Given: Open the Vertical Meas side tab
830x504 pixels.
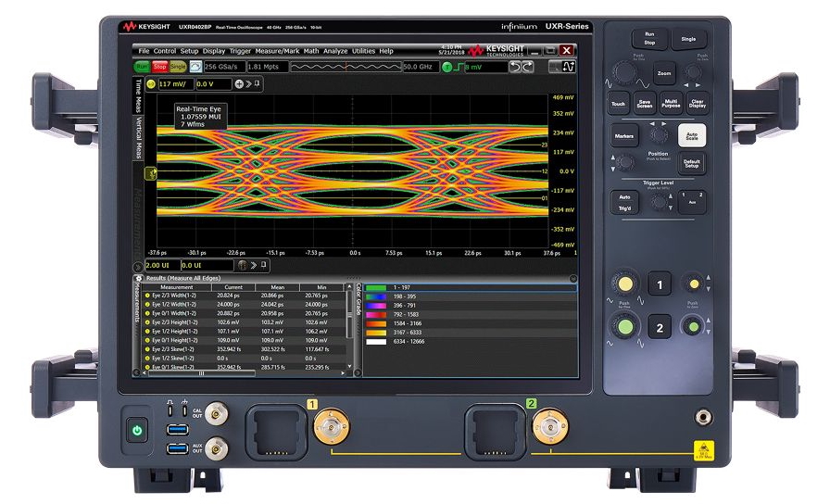Looking at the screenshot, I should (139, 137).
